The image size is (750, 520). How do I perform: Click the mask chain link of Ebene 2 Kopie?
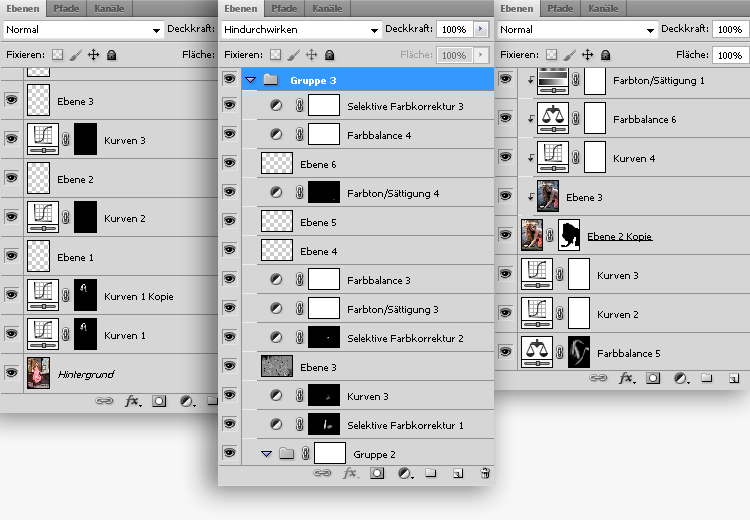[551, 236]
